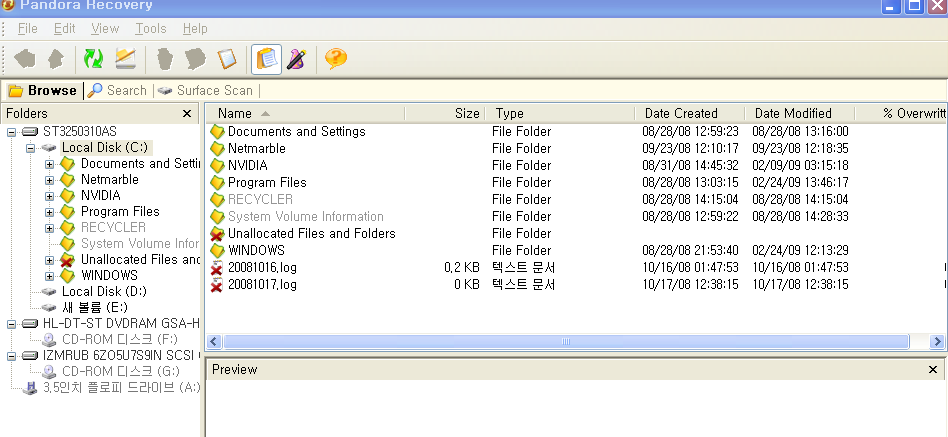Sort by Date Modified column header
The width and height of the screenshot is (948, 437).
(x=799, y=114)
